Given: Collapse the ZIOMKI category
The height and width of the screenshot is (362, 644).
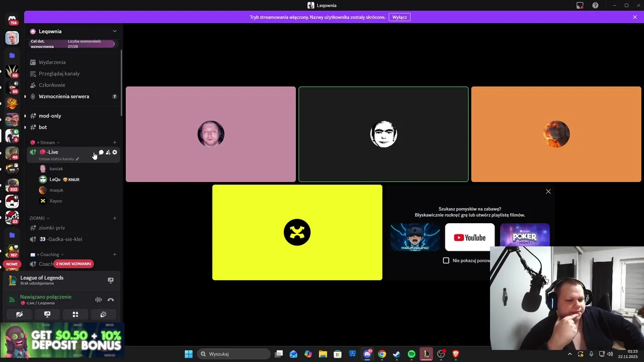Looking at the screenshot, I should (39, 218).
